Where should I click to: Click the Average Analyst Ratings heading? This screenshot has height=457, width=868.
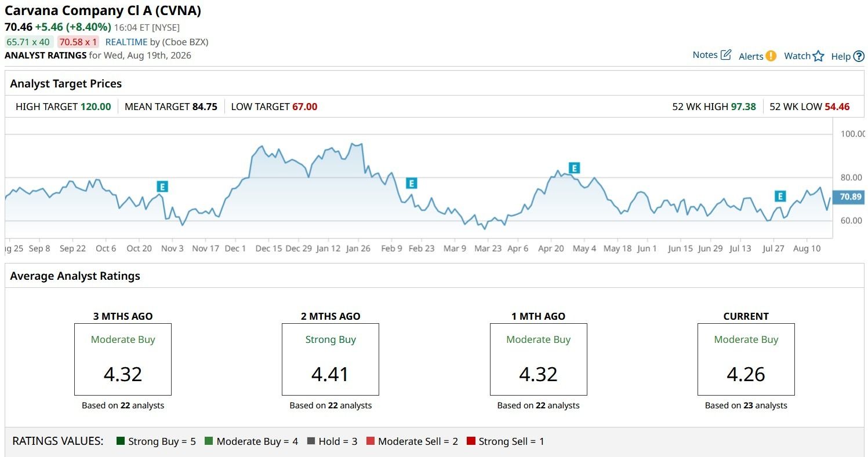75,276
